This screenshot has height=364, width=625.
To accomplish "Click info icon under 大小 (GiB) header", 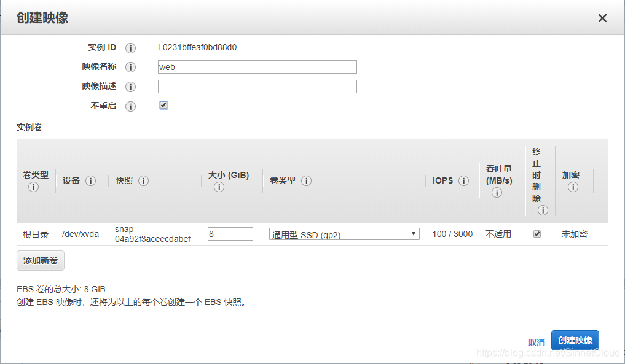I will pyautogui.click(x=219, y=187).
